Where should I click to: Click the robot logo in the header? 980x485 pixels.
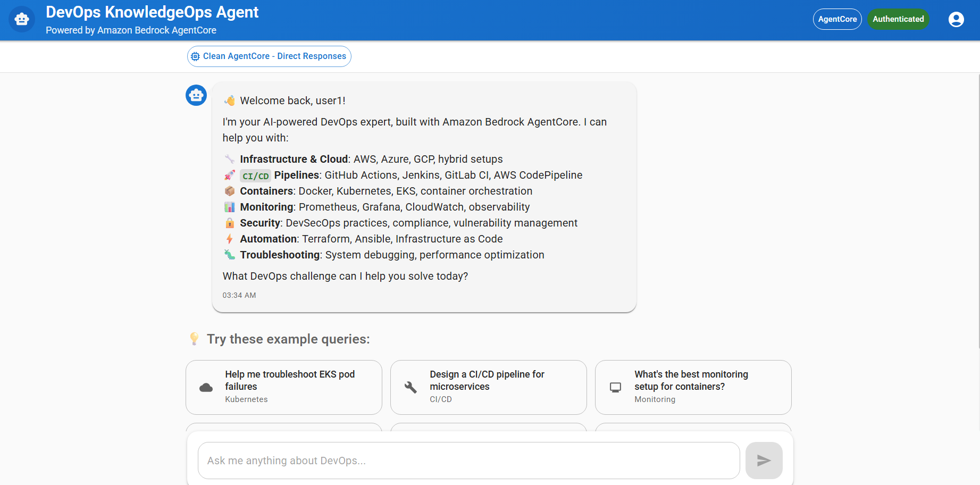point(22,20)
